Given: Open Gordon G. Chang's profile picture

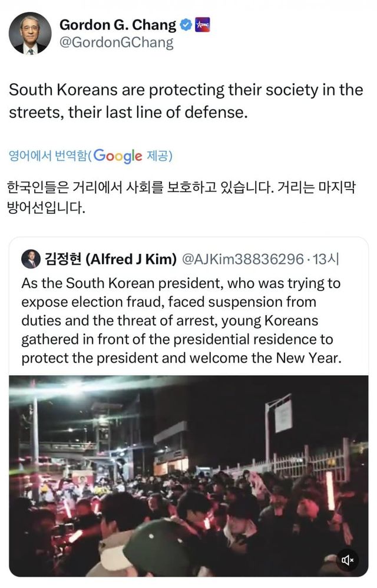Looking at the screenshot, I should [29, 34].
